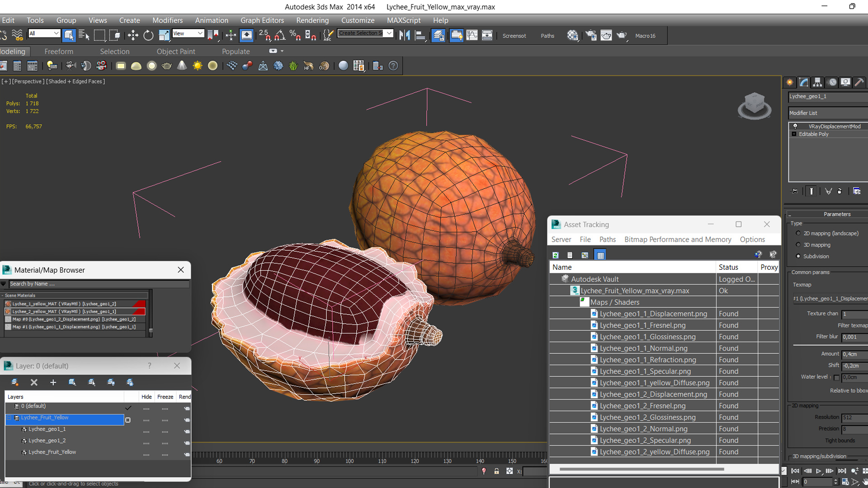
Task: Switch Asset Tracking to table view
Action: tap(600, 255)
